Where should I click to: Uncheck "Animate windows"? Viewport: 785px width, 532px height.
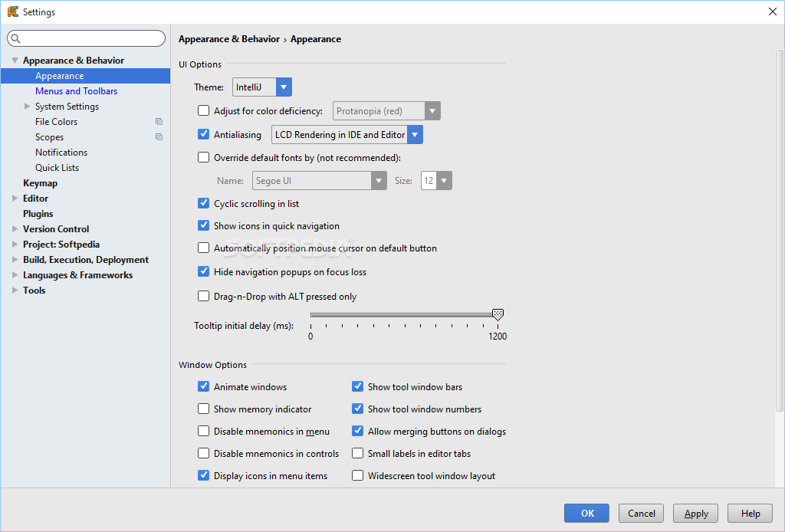pyautogui.click(x=204, y=386)
